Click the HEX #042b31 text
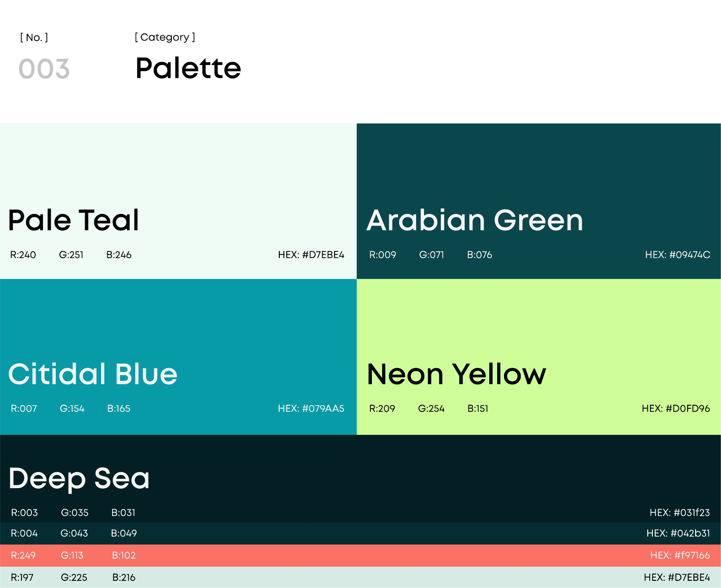Image resolution: width=721 pixels, height=588 pixels. coord(678,533)
